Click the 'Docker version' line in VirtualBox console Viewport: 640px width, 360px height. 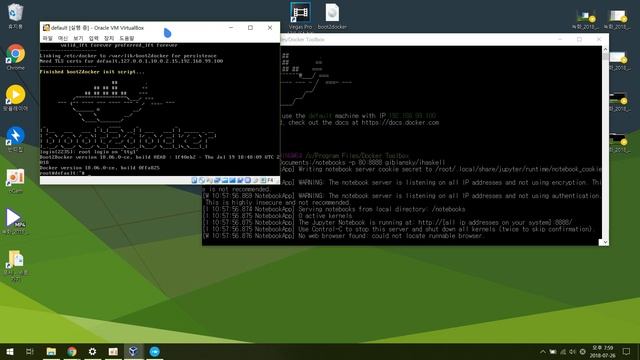(x=100, y=168)
